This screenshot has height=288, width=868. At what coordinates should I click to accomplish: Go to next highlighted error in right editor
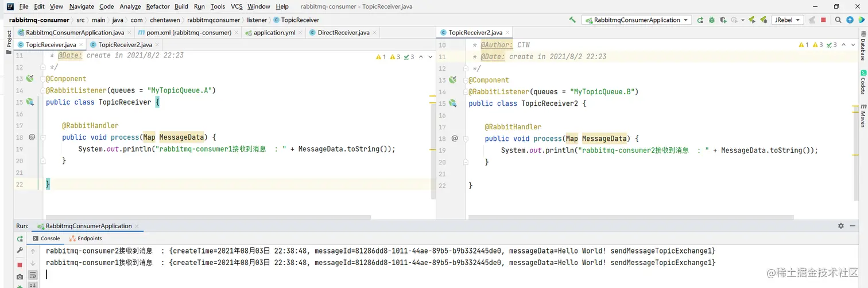pyautogui.click(x=853, y=45)
